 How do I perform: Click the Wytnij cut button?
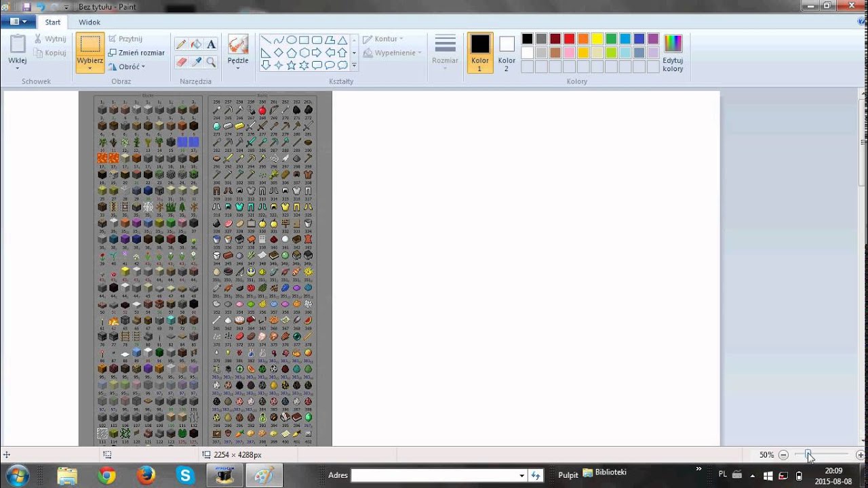50,39
